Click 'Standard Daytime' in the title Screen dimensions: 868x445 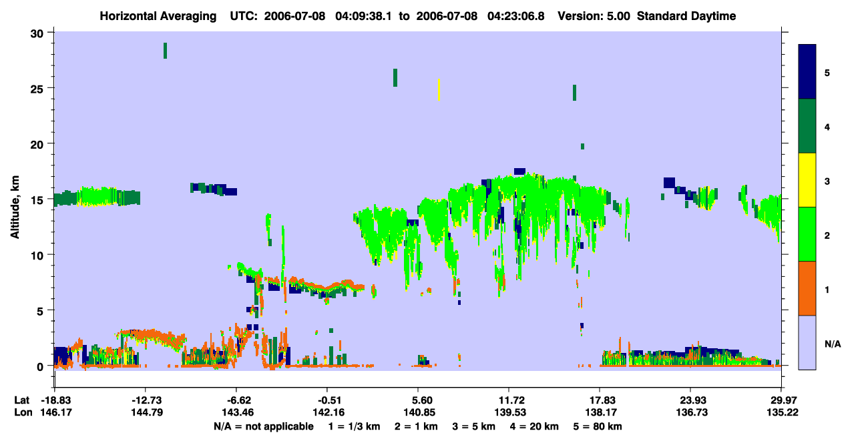686,16
